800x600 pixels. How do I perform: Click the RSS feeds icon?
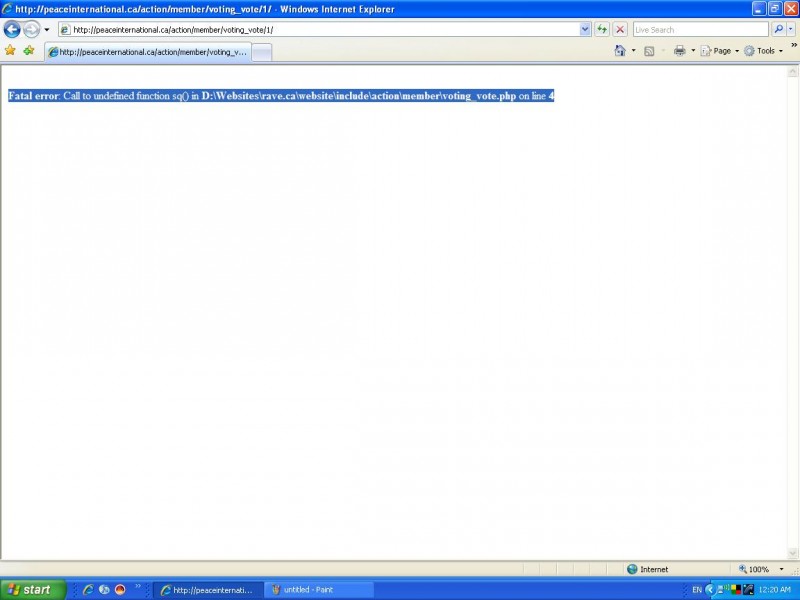click(649, 51)
